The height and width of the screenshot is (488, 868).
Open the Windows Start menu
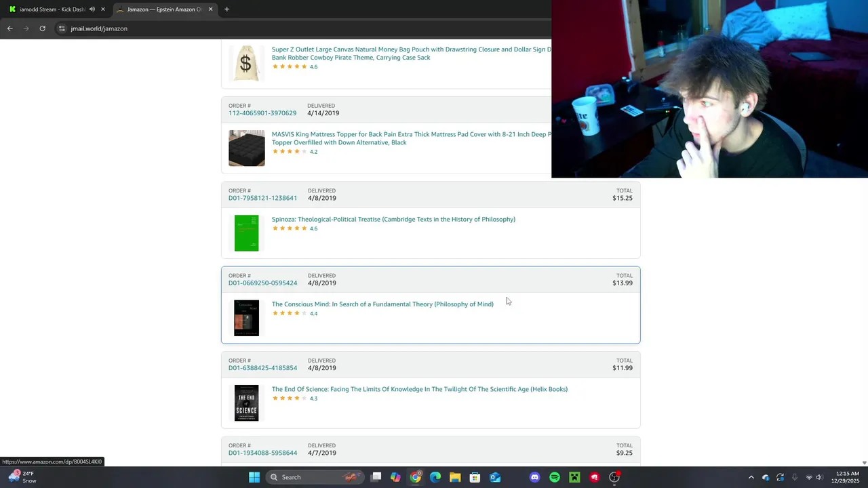click(254, 477)
